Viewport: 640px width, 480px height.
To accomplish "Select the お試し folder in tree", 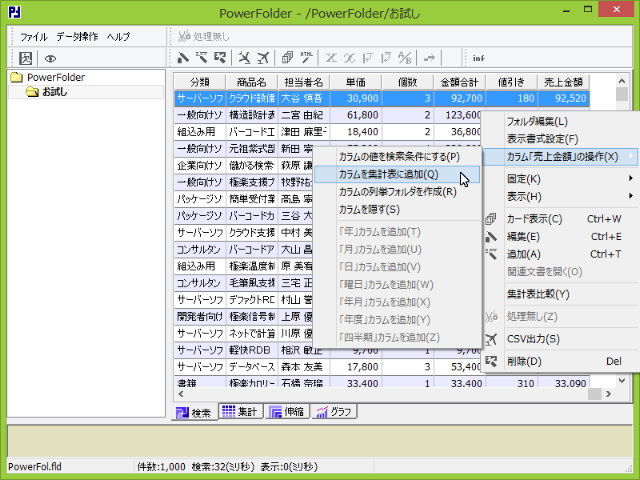I will pos(47,92).
